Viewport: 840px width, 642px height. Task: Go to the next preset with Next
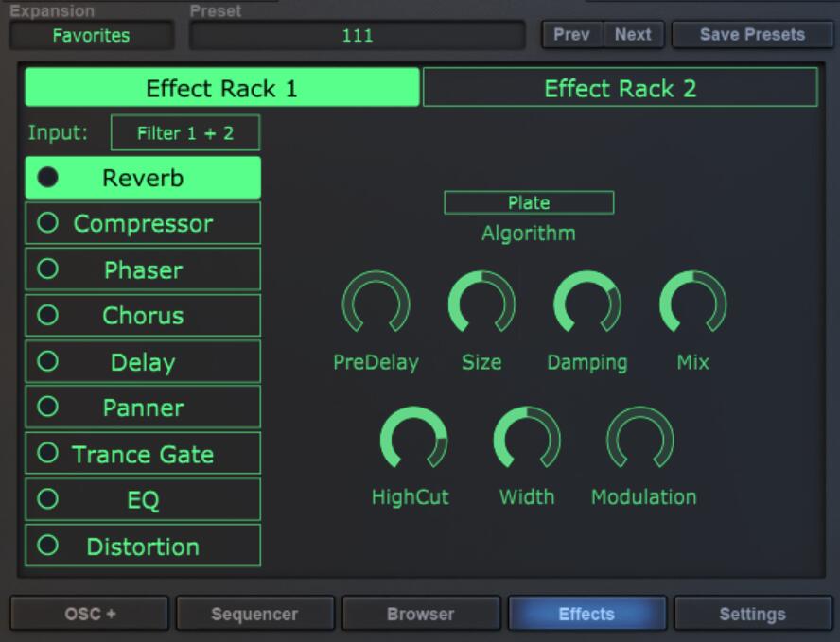pyautogui.click(x=633, y=35)
